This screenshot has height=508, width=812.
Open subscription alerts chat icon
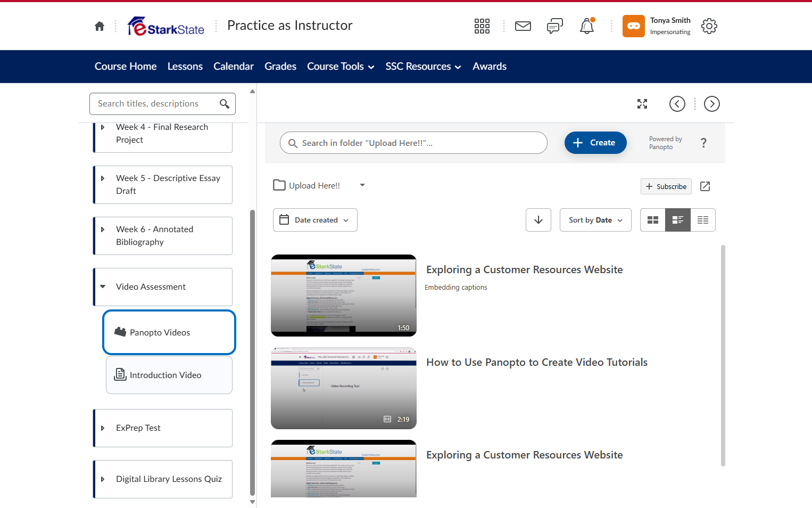click(555, 26)
